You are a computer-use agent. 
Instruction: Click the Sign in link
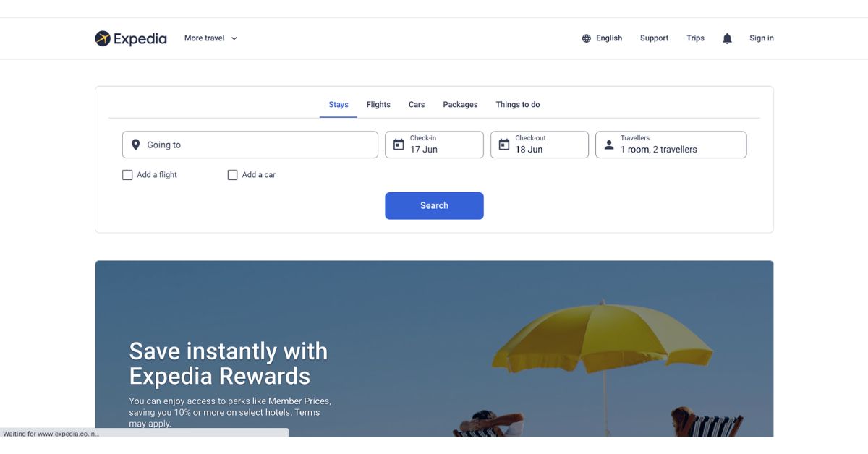(762, 38)
